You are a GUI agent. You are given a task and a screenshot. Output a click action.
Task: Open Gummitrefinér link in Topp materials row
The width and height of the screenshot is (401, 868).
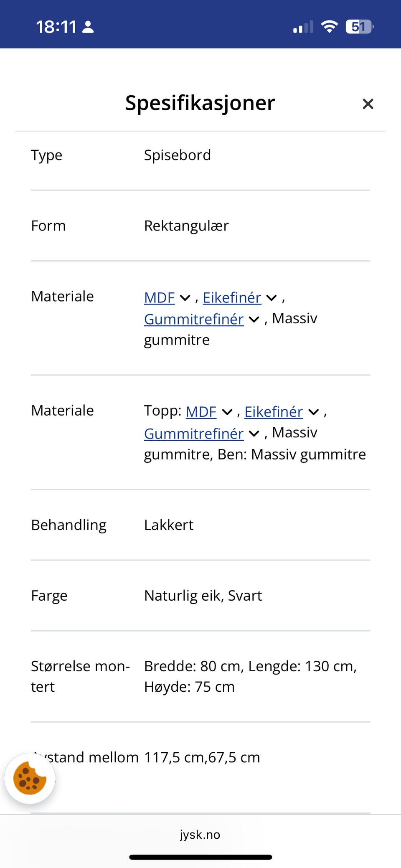194,434
